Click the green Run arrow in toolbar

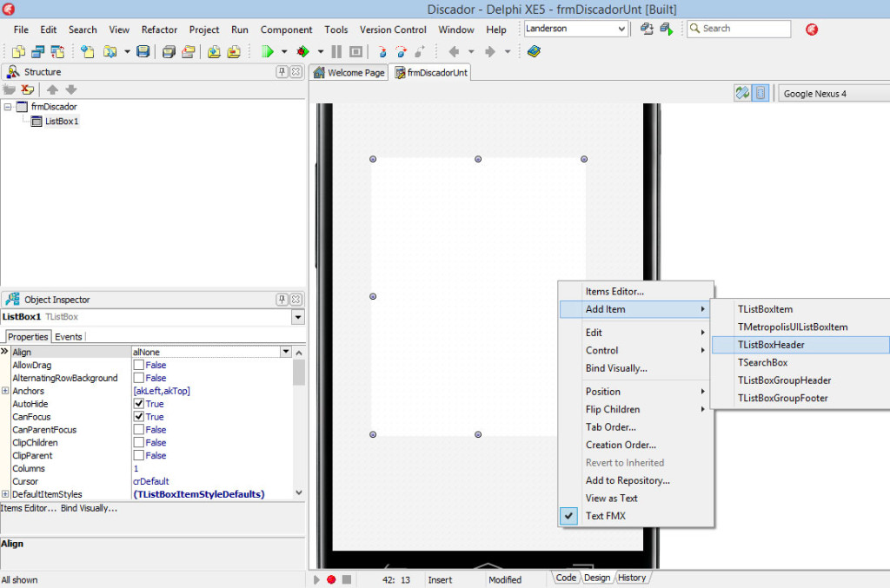[x=268, y=51]
